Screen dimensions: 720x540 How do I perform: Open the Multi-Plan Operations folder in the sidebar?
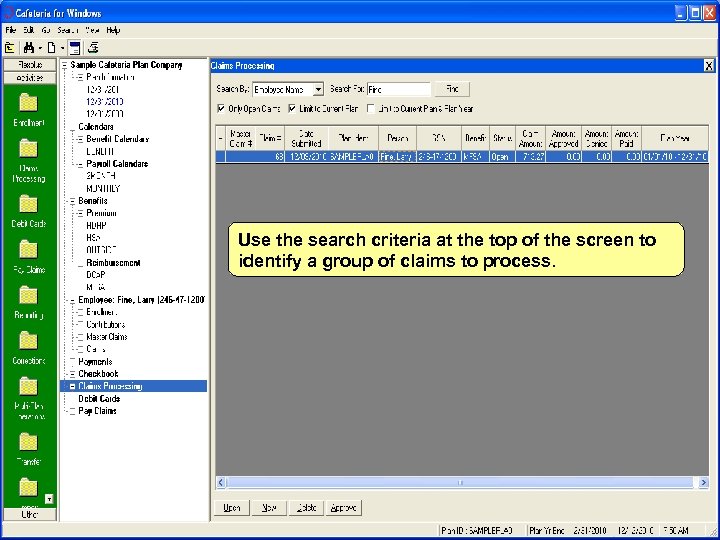click(28, 387)
